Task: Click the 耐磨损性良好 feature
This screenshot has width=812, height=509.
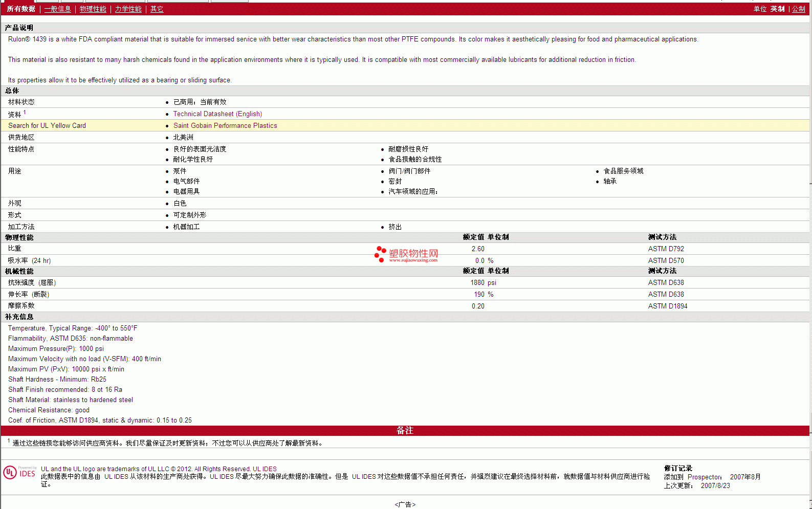Action: click(408, 149)
